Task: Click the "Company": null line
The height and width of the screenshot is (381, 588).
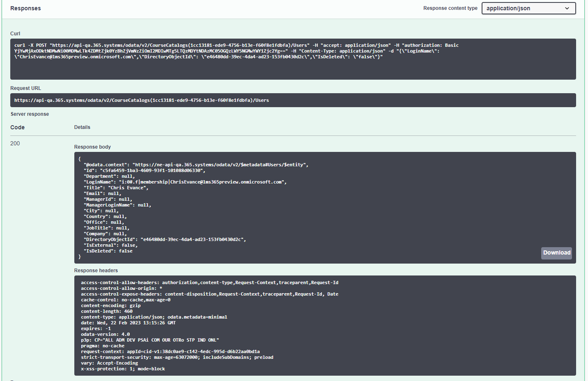Action: (105, 234)
